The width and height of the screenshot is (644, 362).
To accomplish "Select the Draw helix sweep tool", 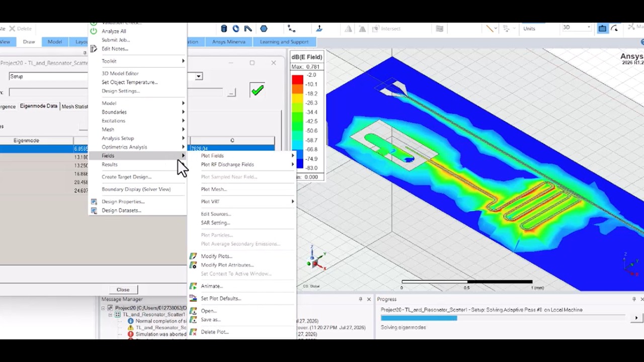I will (248, 29).
